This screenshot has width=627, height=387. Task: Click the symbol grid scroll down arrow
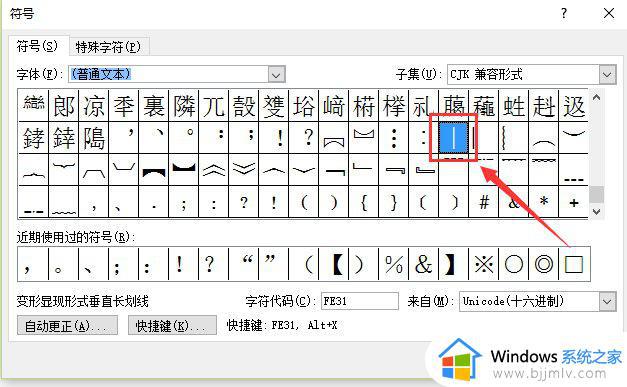coord(596,211)
